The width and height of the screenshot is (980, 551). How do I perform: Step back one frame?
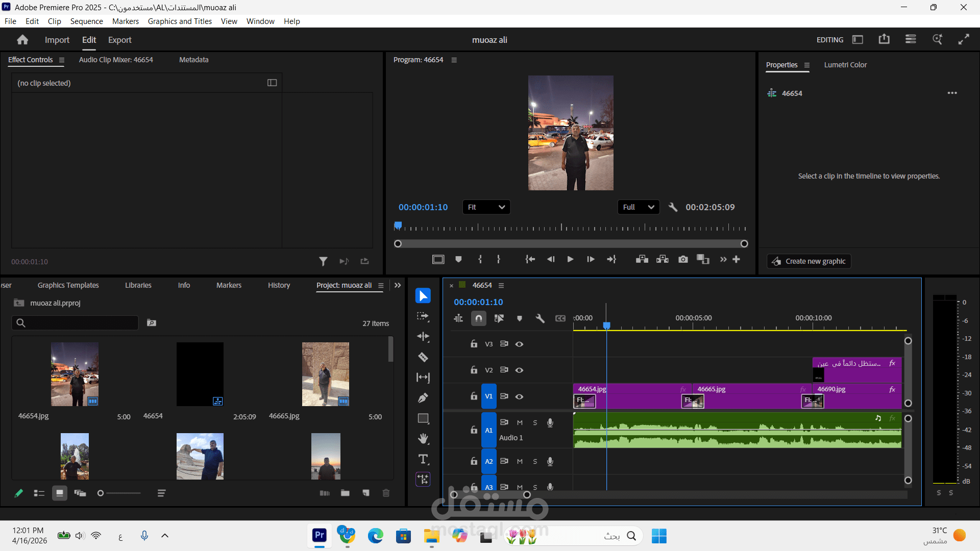[551, 259]
